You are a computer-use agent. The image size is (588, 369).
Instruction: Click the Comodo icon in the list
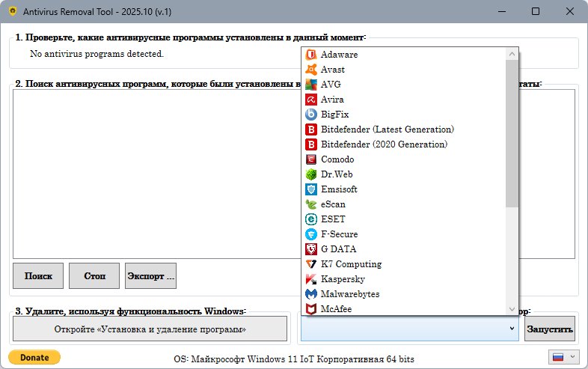click(x=311, y=159)
